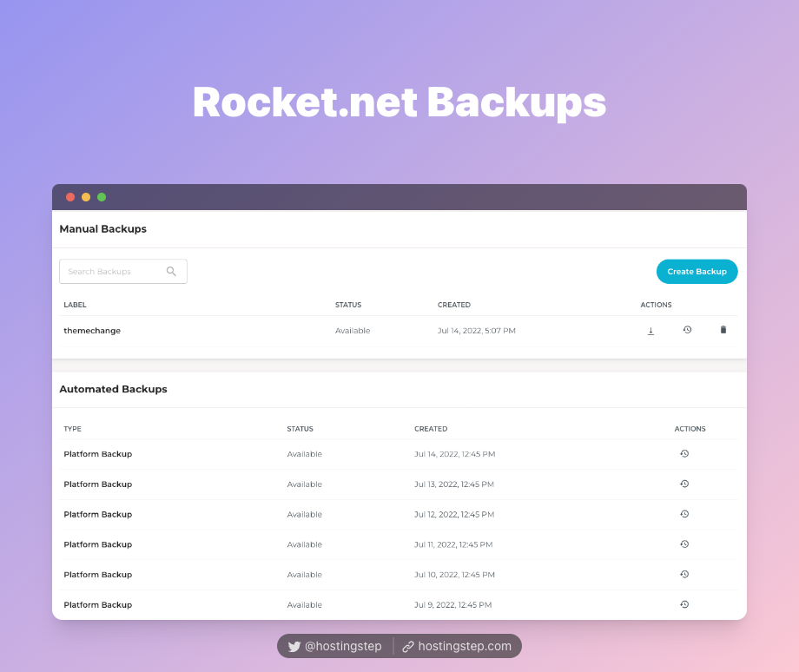Select Platform Backup row dated Jul 9, 2022
Screen dimensions: 799x672
point(399,605)
